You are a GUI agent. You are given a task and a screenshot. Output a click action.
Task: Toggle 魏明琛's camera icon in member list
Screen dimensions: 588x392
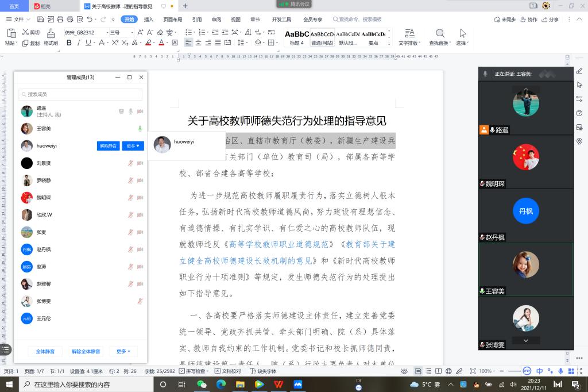(x=140, y=198)
